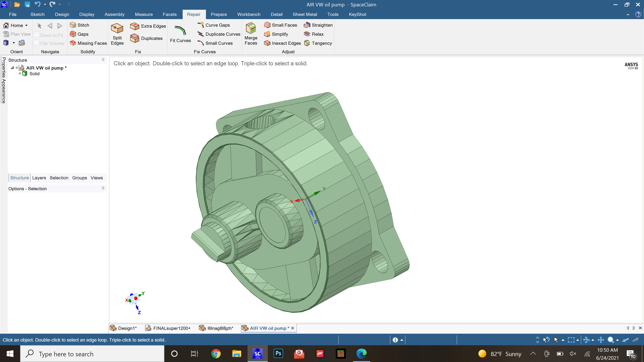
Task: Click the Windows taskbar search box
Action: (92, 354)
